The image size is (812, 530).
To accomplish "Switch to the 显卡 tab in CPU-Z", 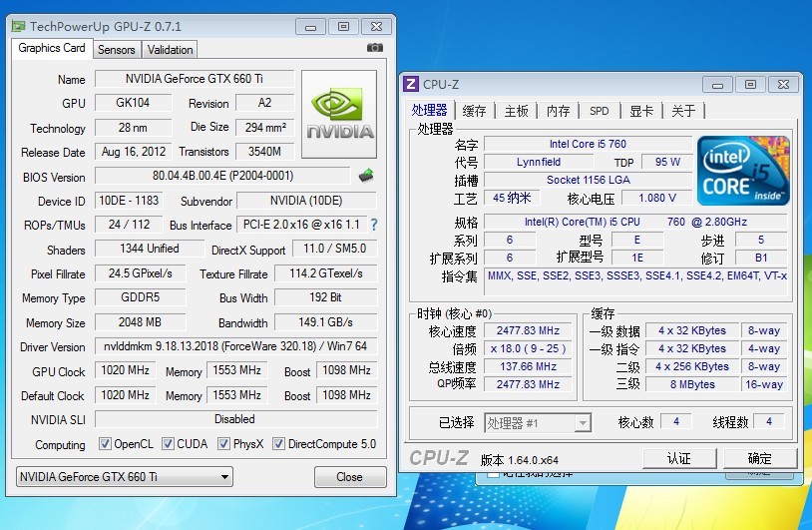I will tap(641, 111).
